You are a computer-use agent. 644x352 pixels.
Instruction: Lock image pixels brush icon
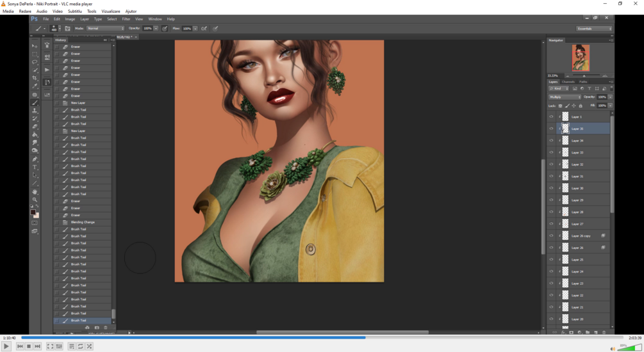(567, 106)
